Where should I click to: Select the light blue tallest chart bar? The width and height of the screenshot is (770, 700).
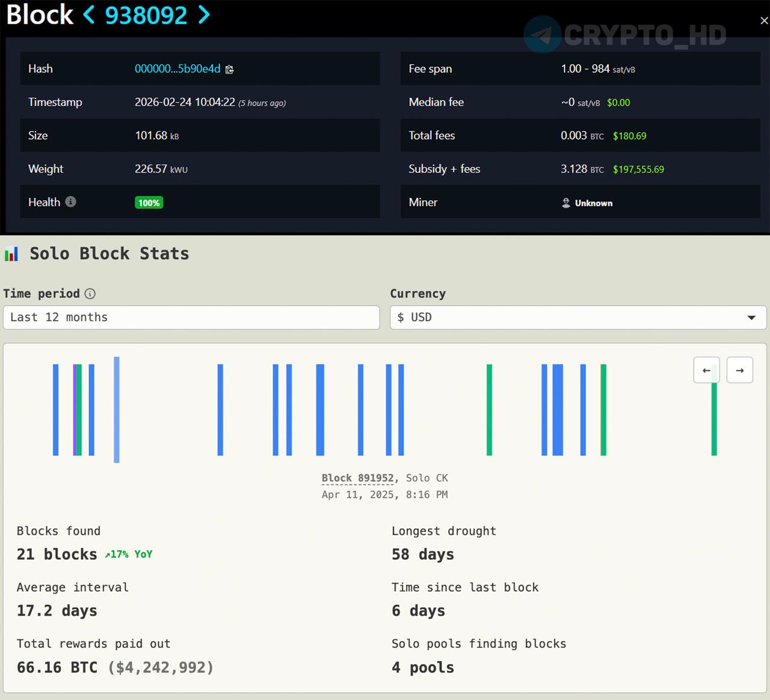coord(117,409)
